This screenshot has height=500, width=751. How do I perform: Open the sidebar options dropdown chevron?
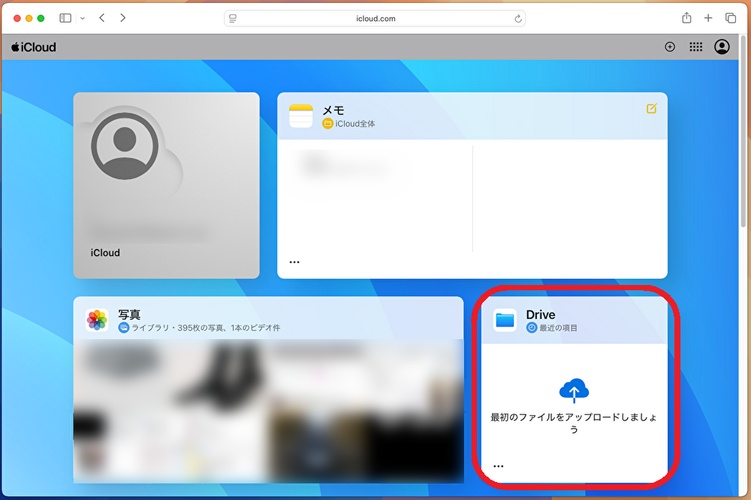coord(82,18)
